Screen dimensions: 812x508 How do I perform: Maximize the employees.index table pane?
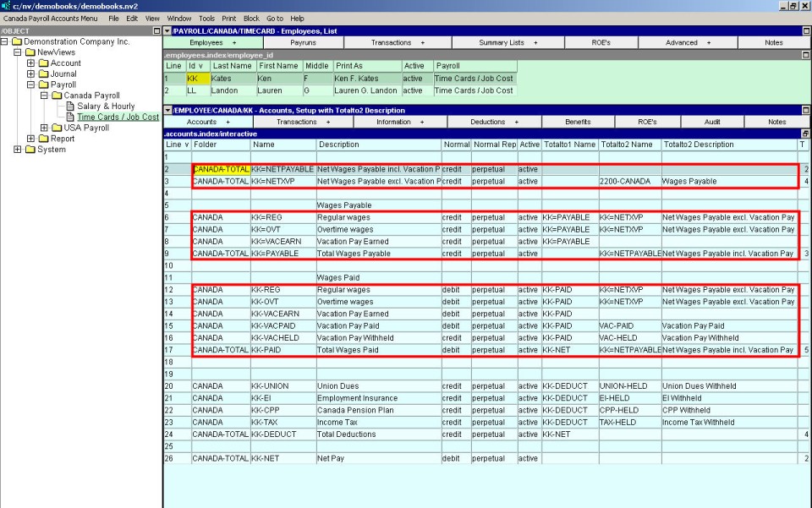point(805,54)
